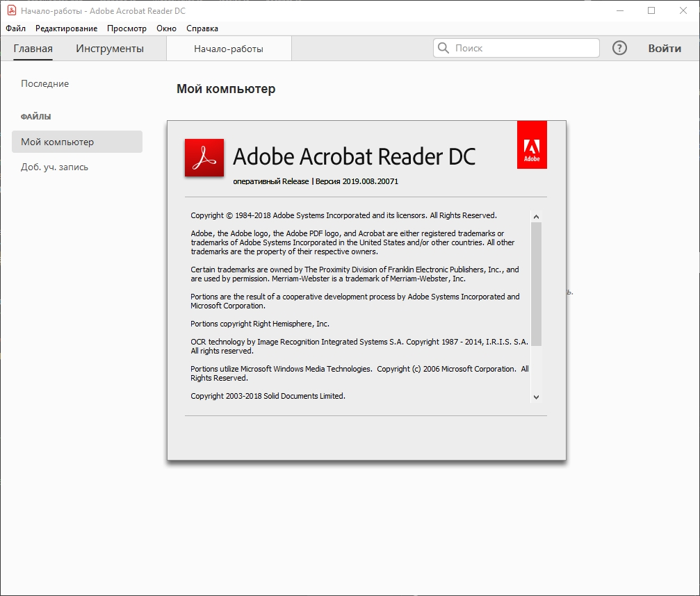700x596 pixels.
Task: Click the credits scroll down arrow
Action: [x=536, y=397]
